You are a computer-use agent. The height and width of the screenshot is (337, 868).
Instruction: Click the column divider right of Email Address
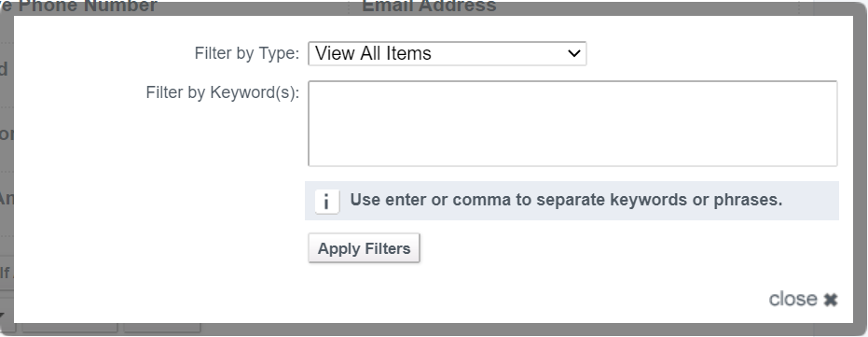coord(801,7)
